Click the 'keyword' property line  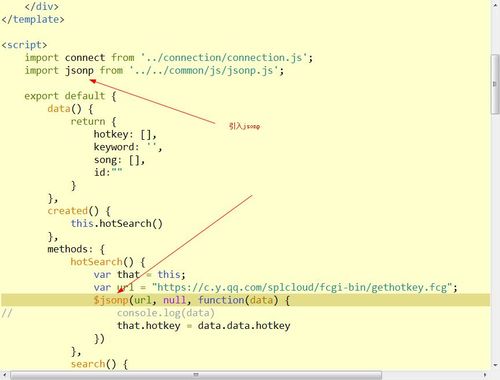(128, 147)
